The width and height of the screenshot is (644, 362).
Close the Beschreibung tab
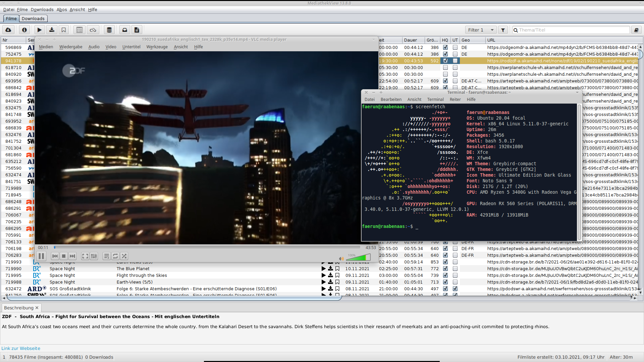click(x=37, y=308)
